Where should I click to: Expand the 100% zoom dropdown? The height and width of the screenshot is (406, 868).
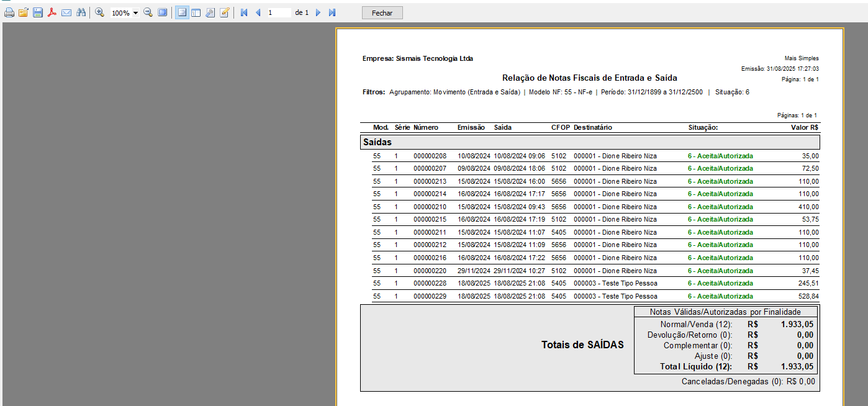[135, 13]
